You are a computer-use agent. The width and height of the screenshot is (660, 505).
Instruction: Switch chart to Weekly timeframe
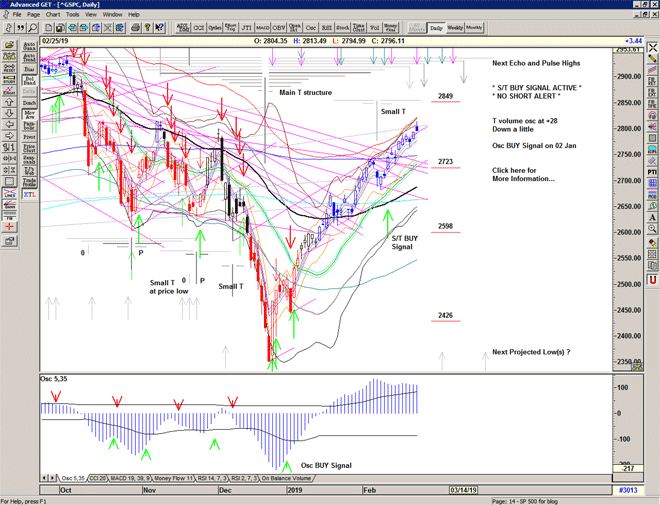tap(454, 27)
